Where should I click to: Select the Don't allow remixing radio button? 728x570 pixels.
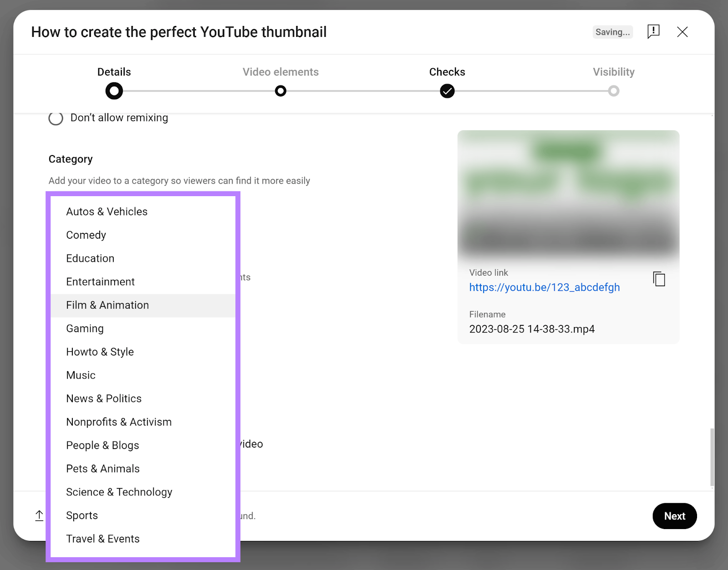56,118
